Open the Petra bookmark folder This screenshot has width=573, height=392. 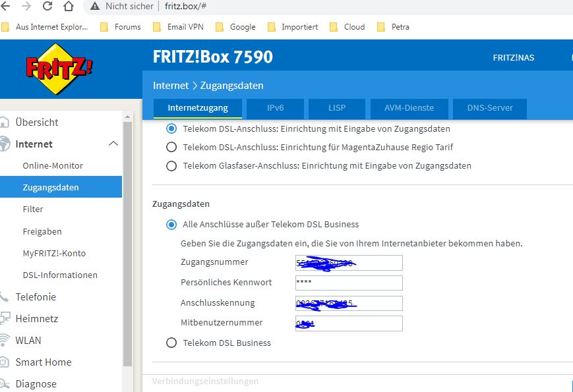[x=393, y=27]
